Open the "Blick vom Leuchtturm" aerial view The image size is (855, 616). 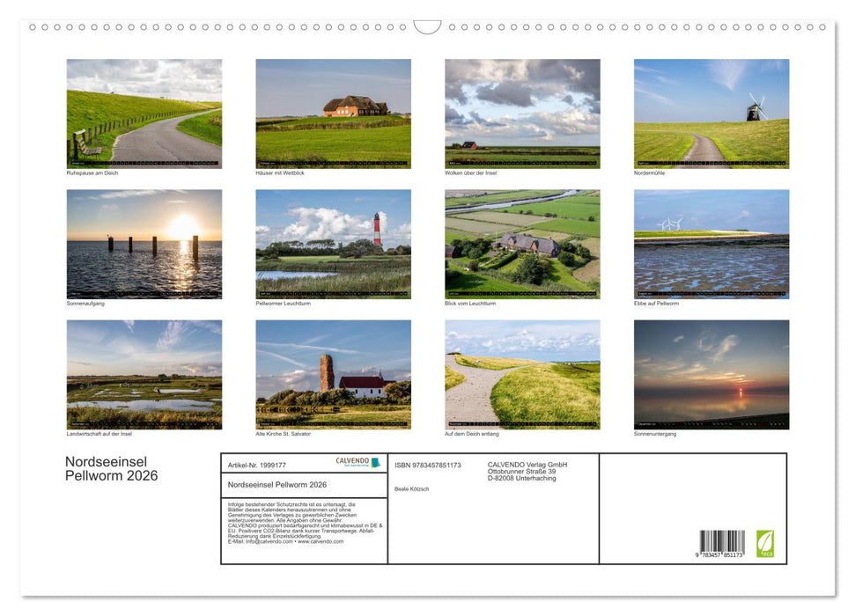click(522, 243)
